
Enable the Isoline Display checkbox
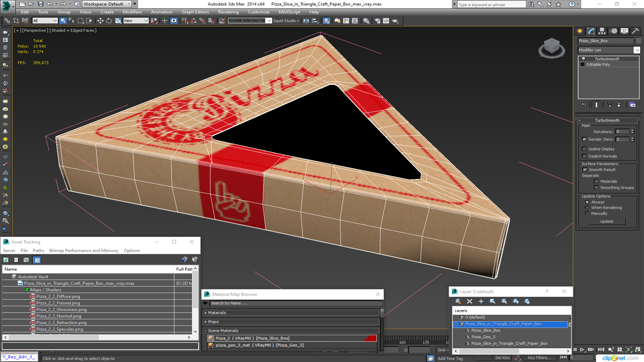[x=585, y=149]
